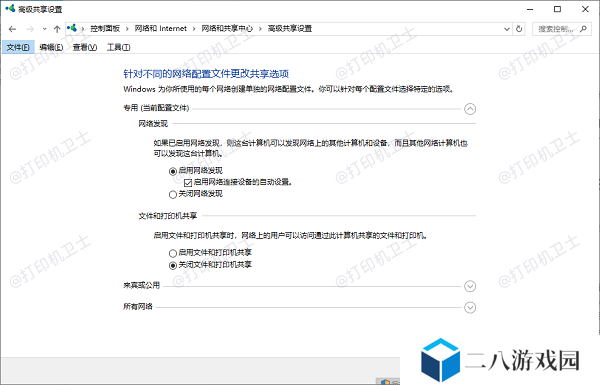The image size is (600, 385).
Task: Click the search magnifier icon
Action: pos(583,29)
